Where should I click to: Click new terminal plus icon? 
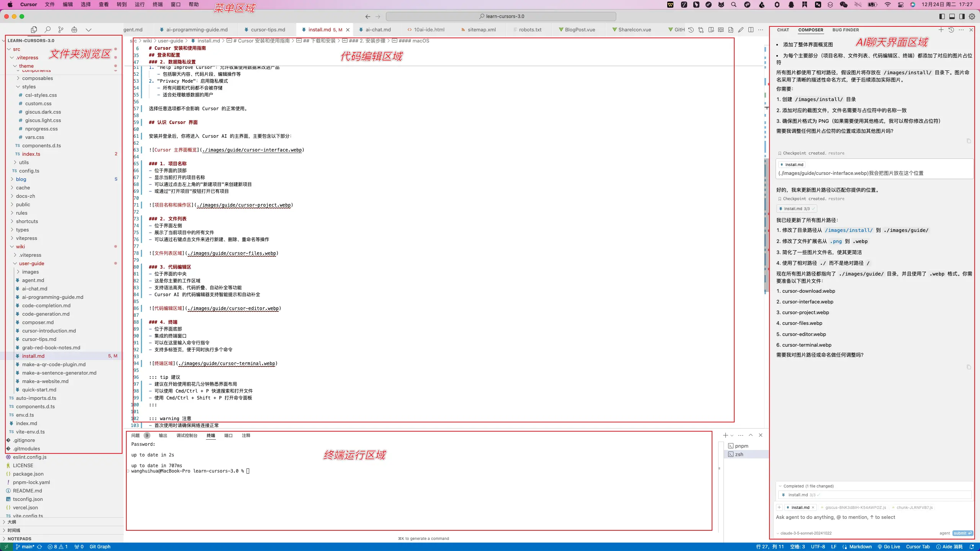pos(725,435)
